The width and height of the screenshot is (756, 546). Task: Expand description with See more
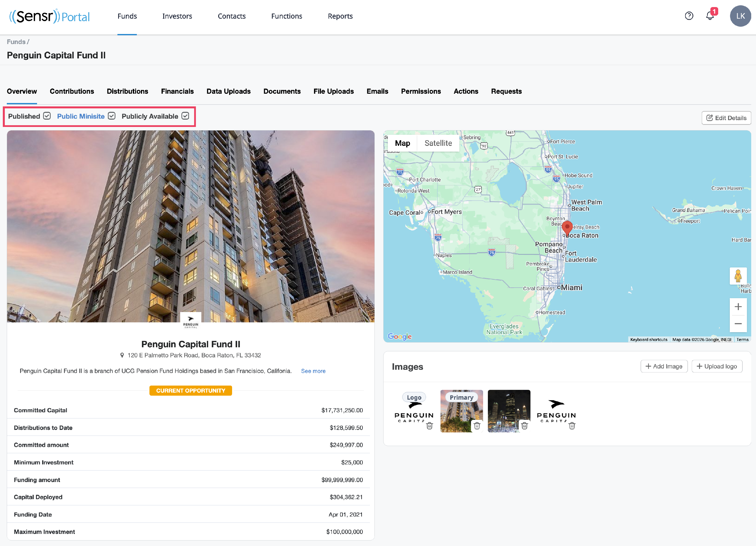313,371
